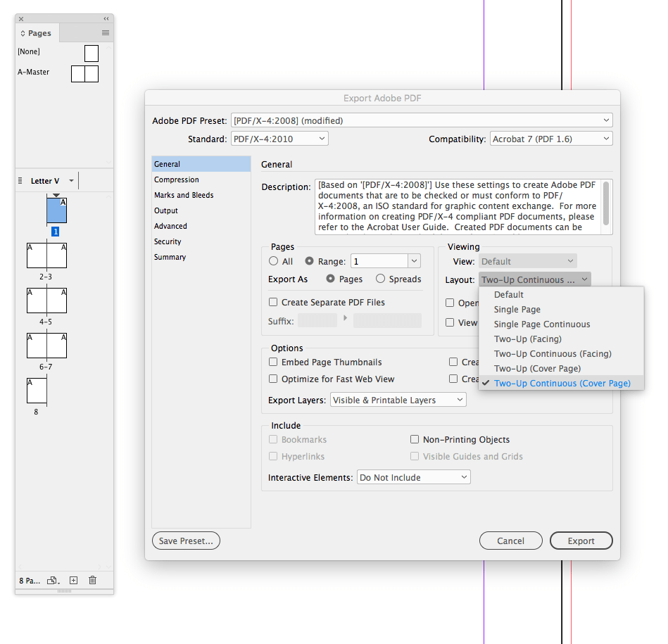The height and width of the screenshot is (644, 668).
Task: Switch to the Compression settings section
Action: 178,179
